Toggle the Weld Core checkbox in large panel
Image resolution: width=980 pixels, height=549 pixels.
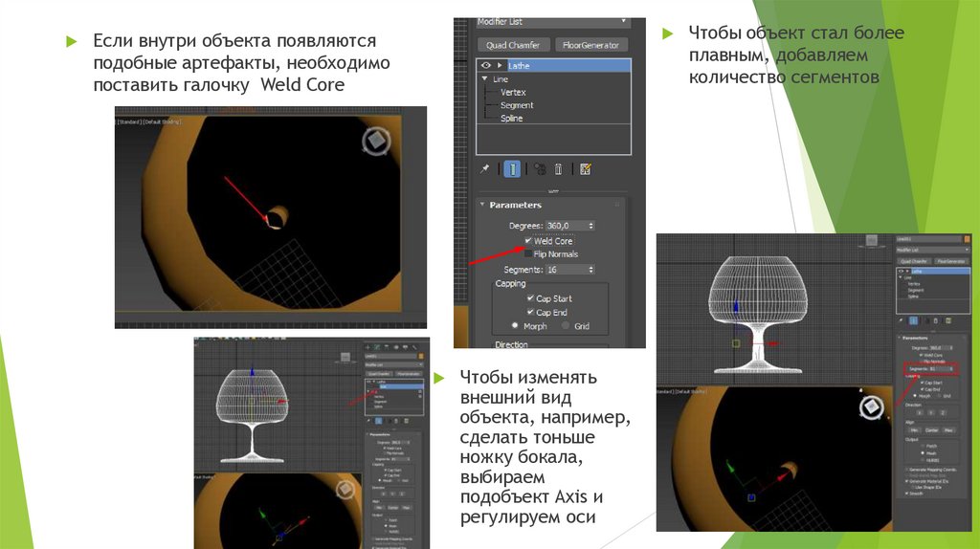pos(528,240)
